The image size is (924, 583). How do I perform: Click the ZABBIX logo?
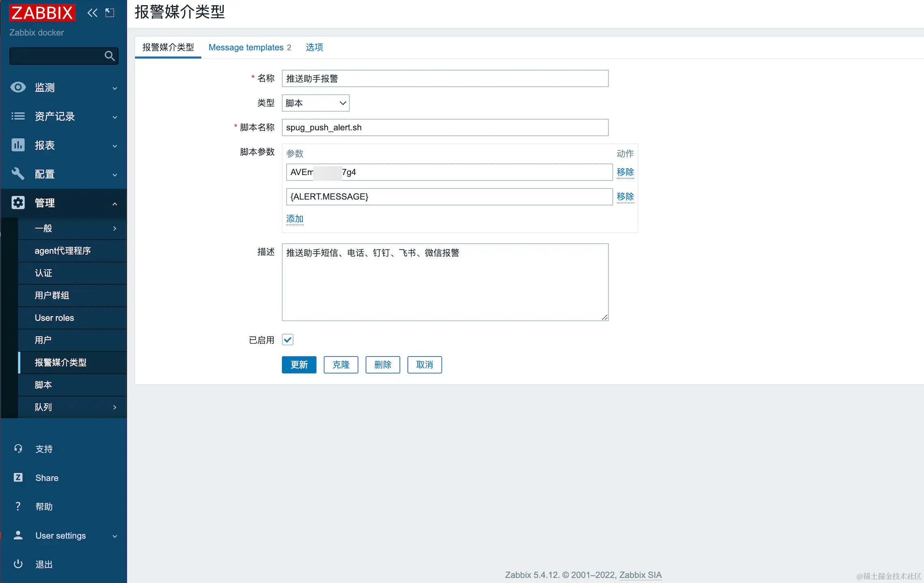coord(42,13)
